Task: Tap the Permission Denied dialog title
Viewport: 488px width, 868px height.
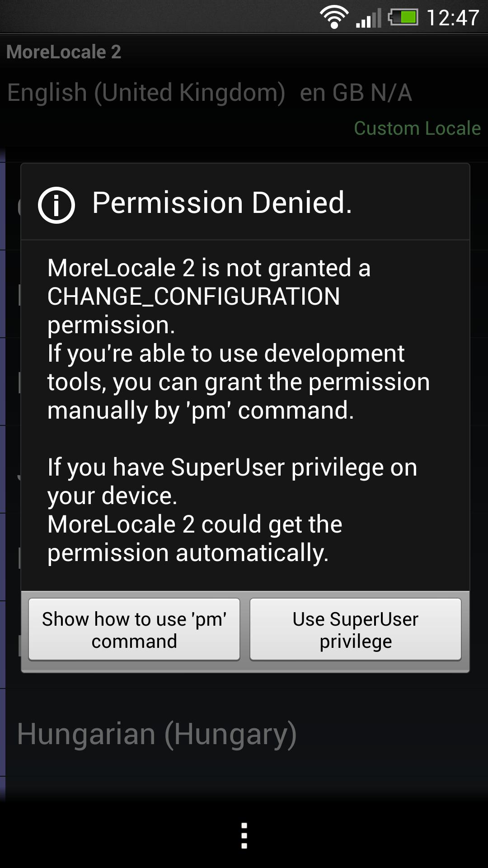Action: coord(222,202)
